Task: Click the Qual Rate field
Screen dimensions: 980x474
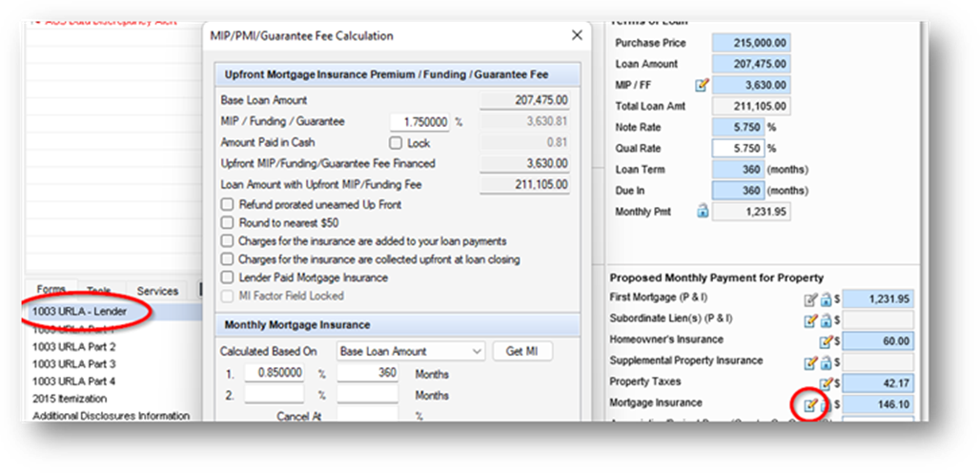Action: coord(738,149)
